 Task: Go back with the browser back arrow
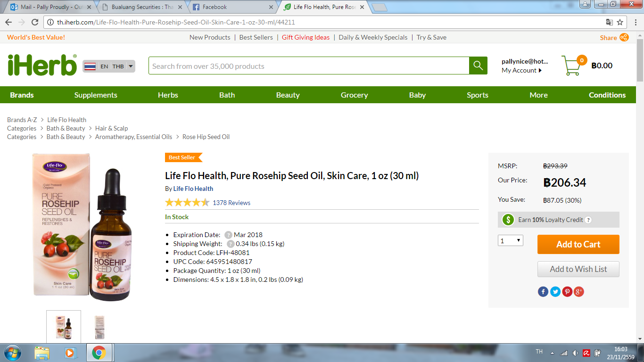point(8,22)
